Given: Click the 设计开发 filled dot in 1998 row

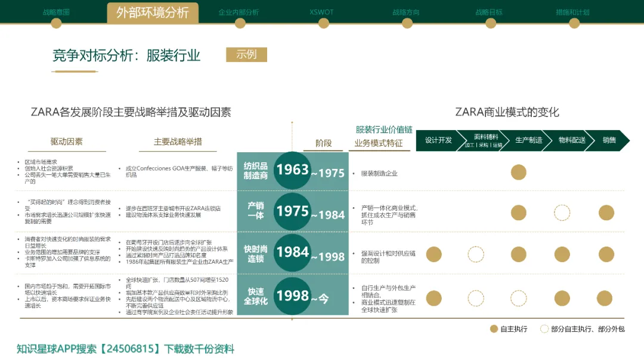Looking at the screenshot, I should pos(434,299).
